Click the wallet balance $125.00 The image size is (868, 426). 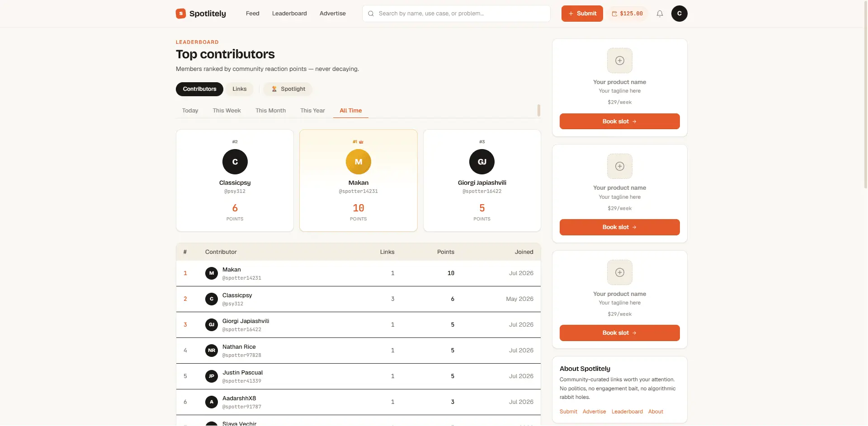click(x=627, y=14)
